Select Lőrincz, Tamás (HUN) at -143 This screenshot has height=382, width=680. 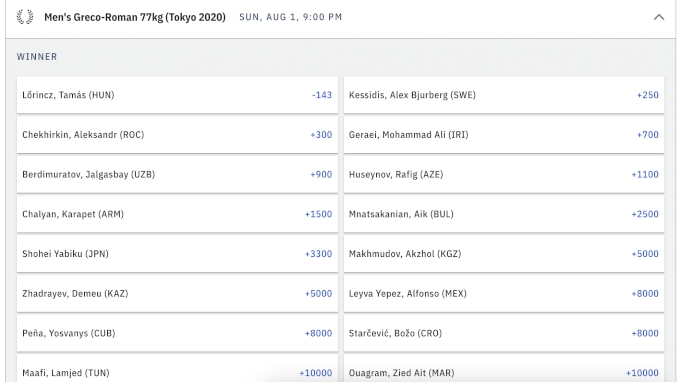[x=177, y=95]
